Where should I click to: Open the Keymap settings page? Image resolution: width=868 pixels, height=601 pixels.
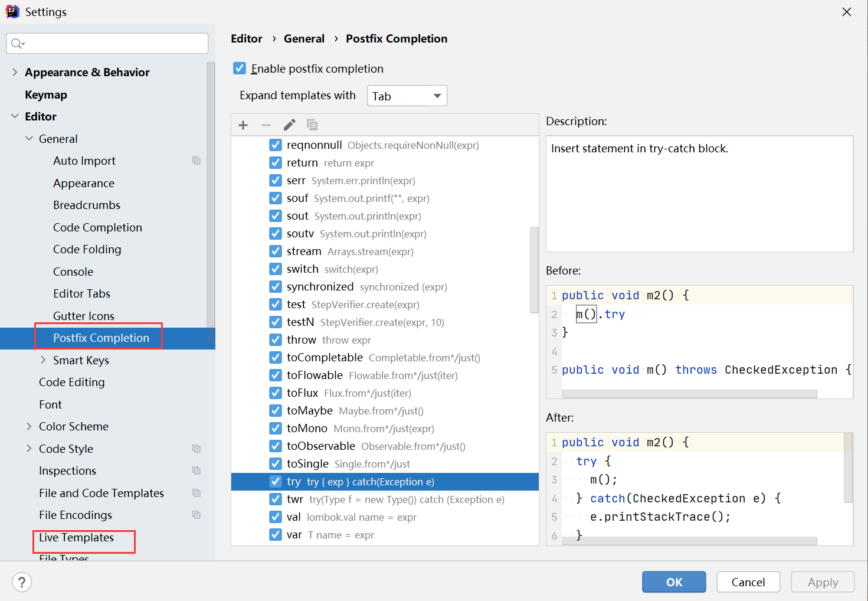click(46, 94)
